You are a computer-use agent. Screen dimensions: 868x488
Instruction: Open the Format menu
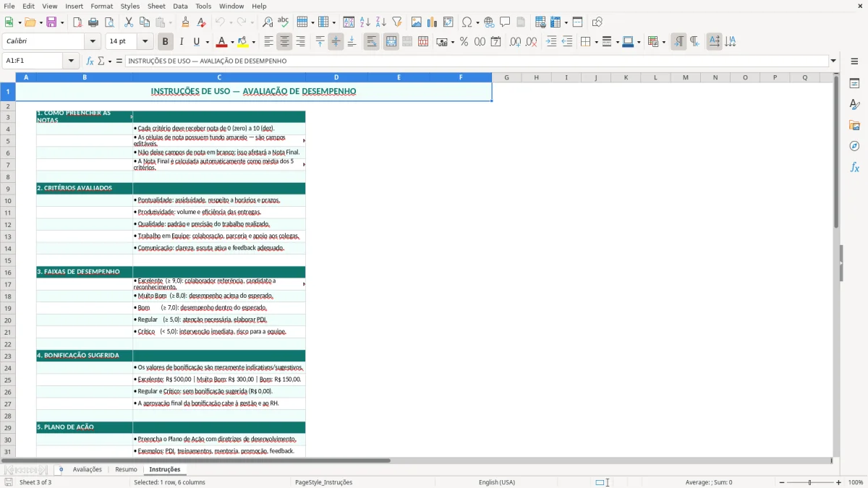[101, 6]
